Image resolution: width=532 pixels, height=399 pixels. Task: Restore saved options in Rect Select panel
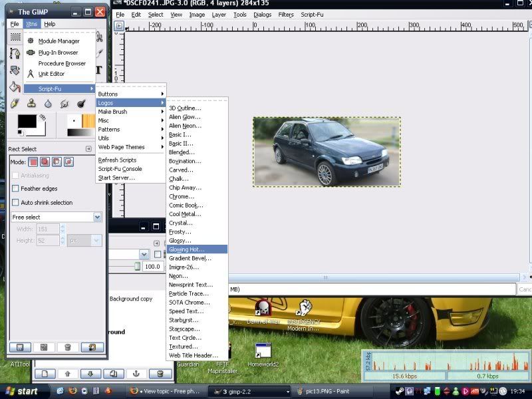44,347
